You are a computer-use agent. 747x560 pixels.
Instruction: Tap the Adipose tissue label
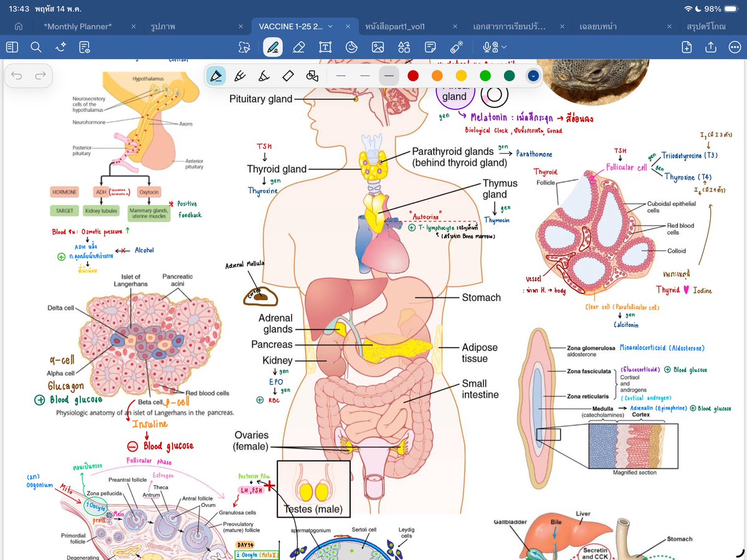click(479, 353)
